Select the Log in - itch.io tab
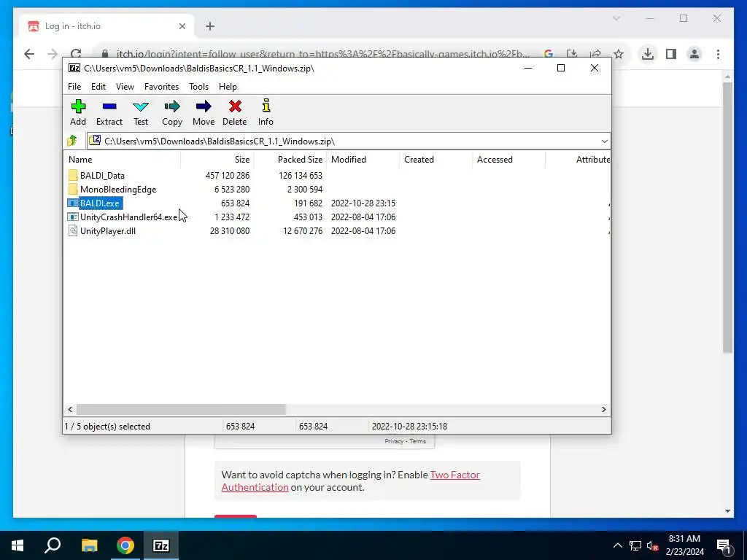 (107, 26)
